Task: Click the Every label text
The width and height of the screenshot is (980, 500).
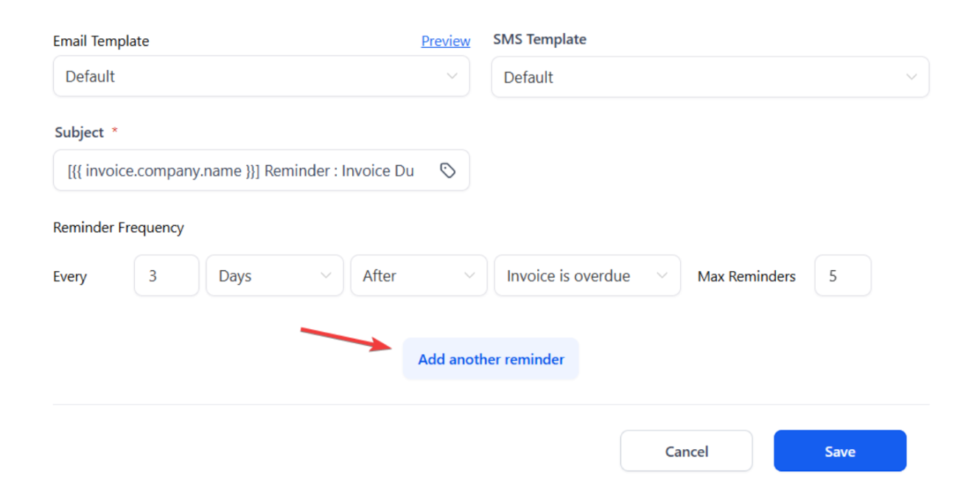Action: coord(70,277)
